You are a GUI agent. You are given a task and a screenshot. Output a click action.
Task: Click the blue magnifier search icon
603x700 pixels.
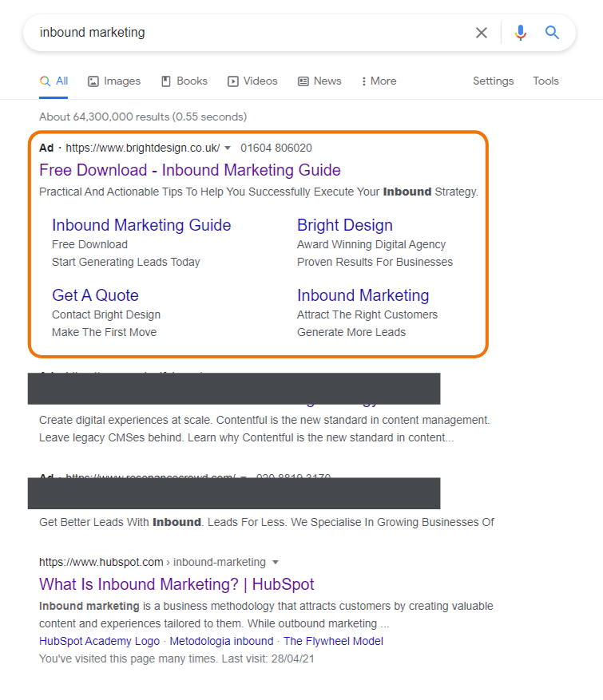click(x=552, y=32)
